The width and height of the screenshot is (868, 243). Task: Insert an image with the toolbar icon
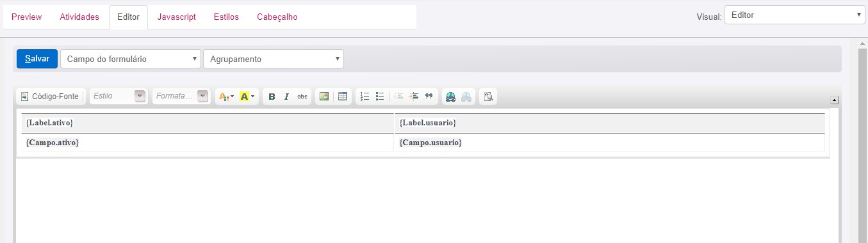point(324,97)
